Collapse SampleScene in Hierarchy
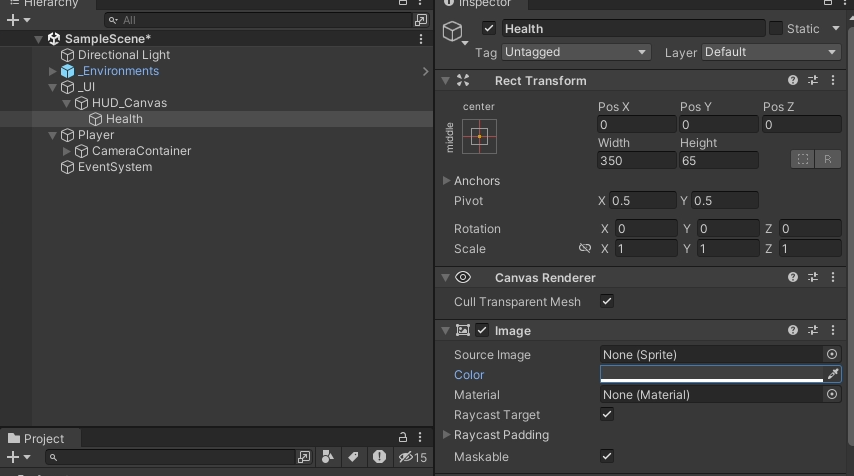Viewport: 854px width, 476px height. (x=38, y=39)
